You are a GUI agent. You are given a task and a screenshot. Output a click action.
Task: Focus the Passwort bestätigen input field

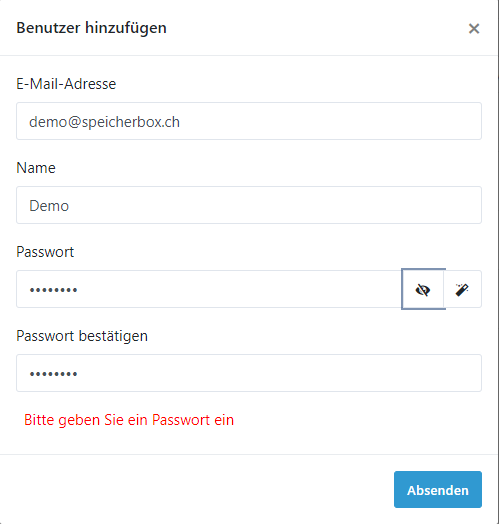pos(249,373)
